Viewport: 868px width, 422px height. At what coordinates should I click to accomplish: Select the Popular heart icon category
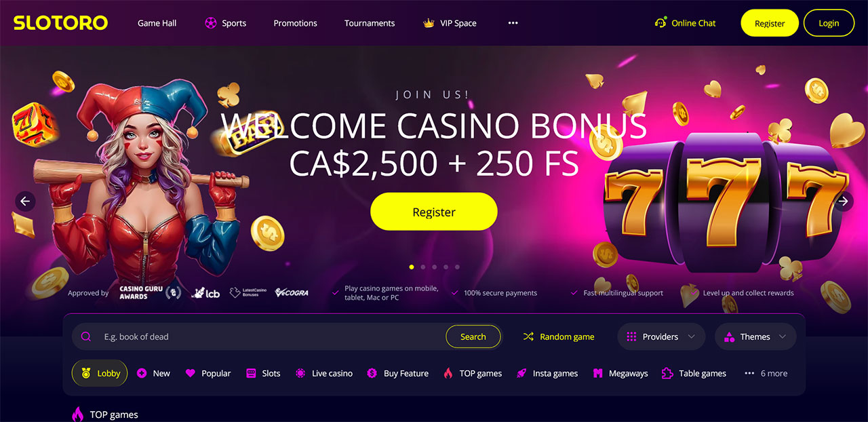[190, 373]
